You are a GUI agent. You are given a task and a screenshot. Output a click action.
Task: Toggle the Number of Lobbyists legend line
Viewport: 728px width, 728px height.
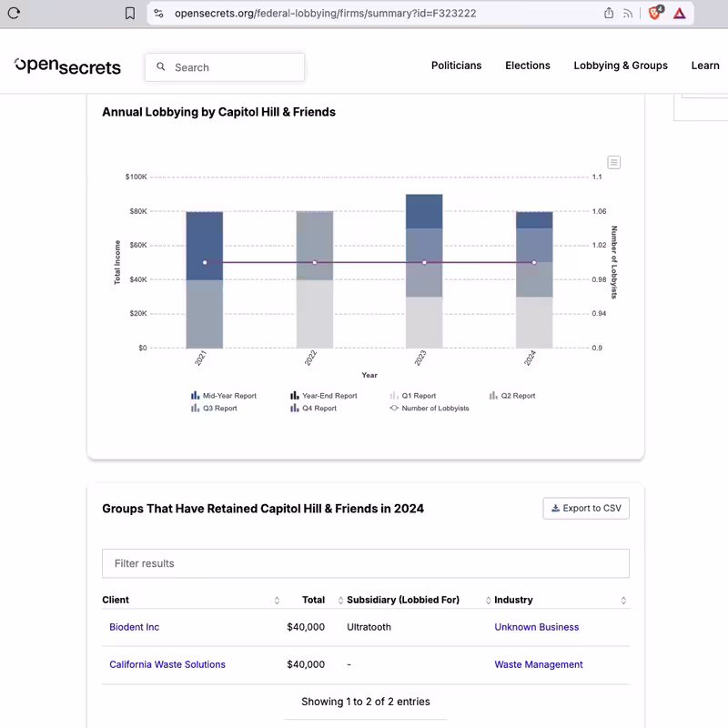[430, 408]
